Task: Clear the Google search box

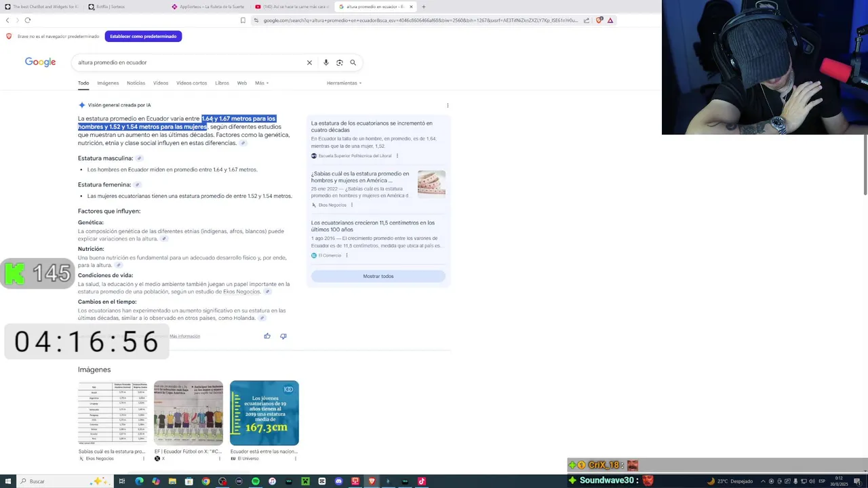Action: [x=309, y=62]
